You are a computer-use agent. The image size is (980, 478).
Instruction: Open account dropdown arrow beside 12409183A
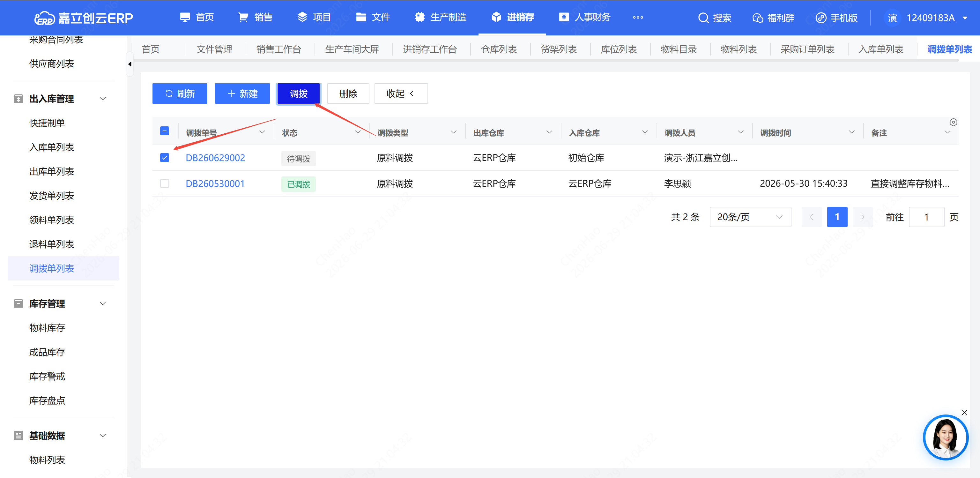[x=964, y=18]
